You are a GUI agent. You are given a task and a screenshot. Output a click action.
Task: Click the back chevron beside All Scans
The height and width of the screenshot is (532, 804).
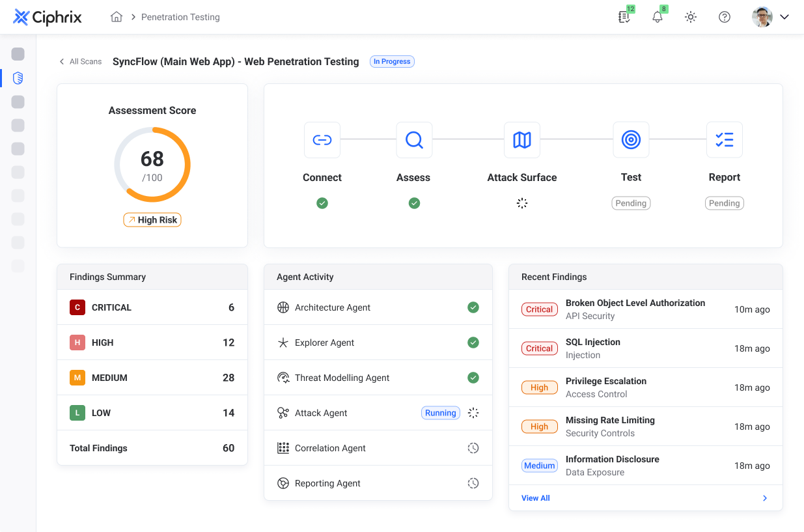pos(62,61)
